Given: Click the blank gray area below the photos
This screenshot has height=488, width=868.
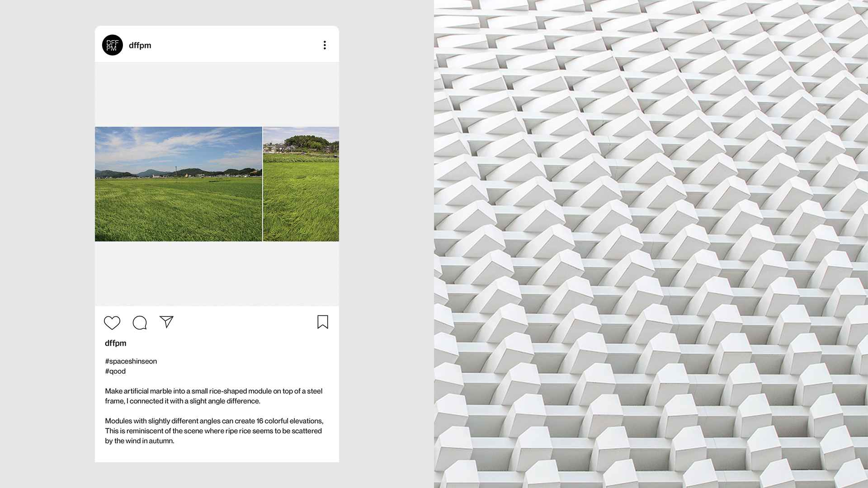Looking at the screenshot, I should [217, 274].
